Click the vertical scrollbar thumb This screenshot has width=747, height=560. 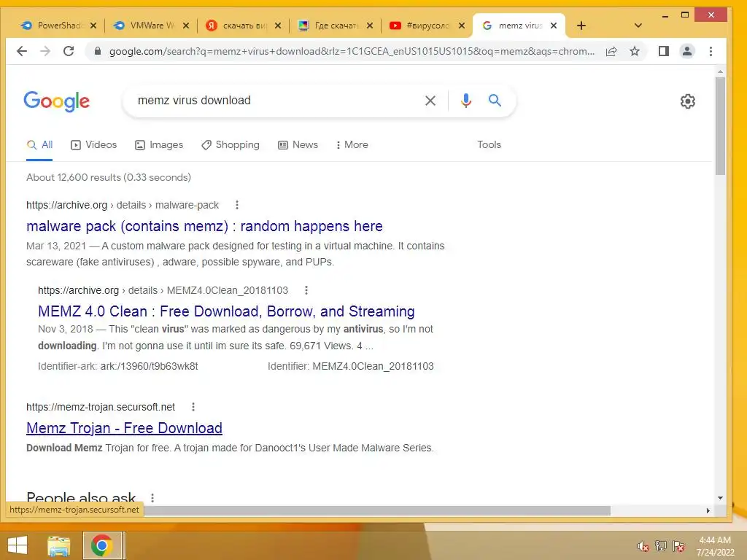tap(720, 126)
